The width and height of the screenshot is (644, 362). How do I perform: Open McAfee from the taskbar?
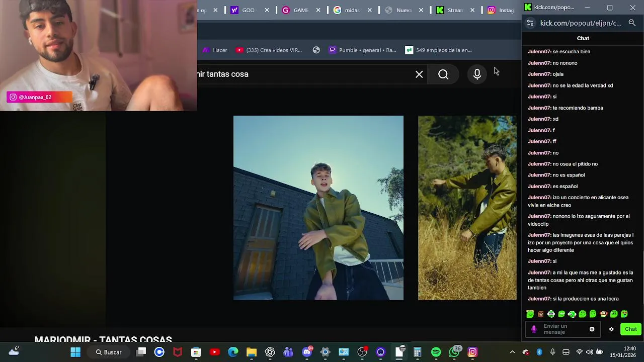(x=178, y=352)
